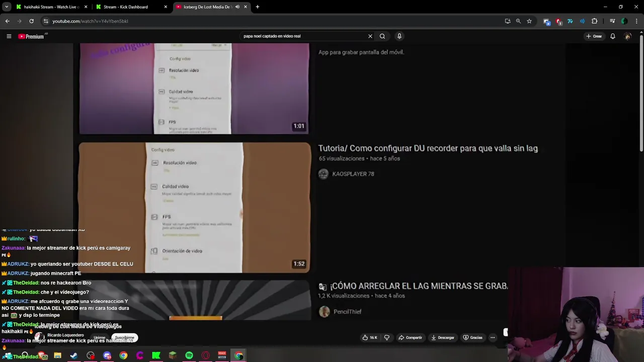Open the 1:01 duration video thumbnail
Viewport: 644px width, 362px height.
click(194, 88)
